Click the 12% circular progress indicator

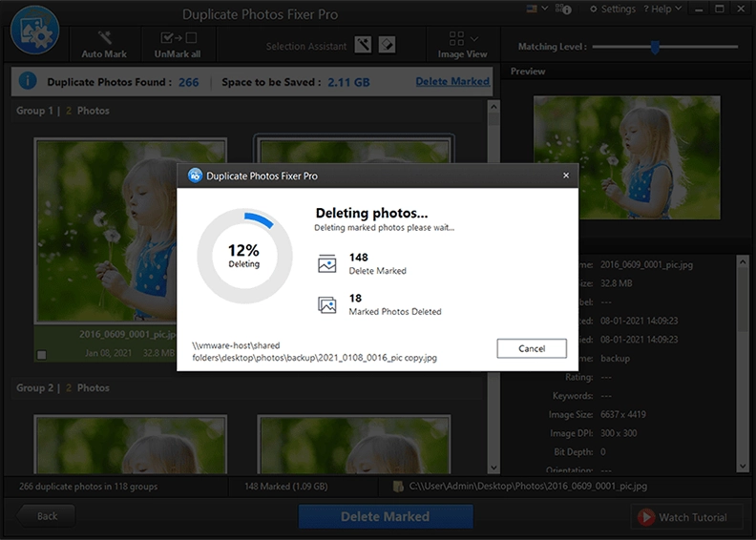pos(244,256)
